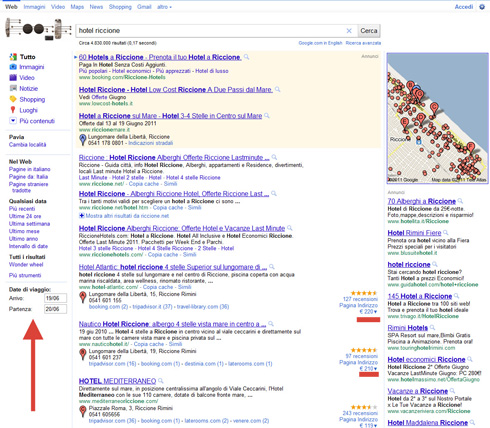Preview magnifier beside Hotel Atlantic result
Image resolution: width=490 pixels, height=428 pixels.
272,267
